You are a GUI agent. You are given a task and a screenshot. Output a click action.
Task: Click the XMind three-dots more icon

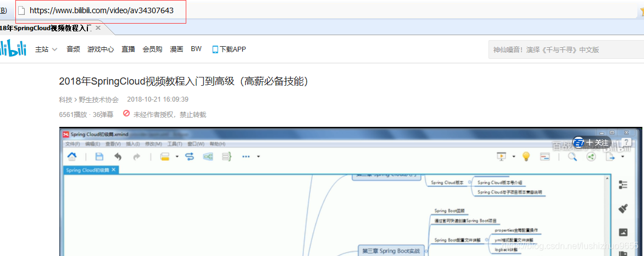[x=246, y=156]
